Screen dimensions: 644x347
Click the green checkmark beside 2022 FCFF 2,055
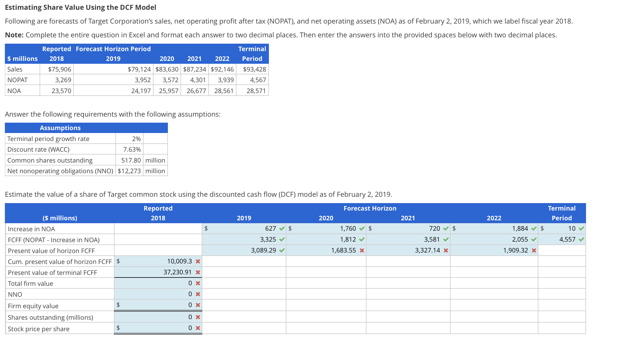click(x=534, y=239)
